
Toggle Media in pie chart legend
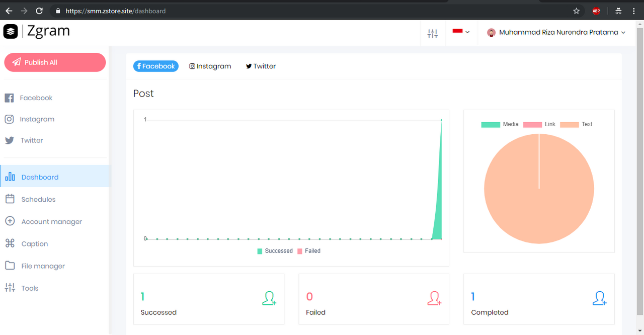coord(500,124)
